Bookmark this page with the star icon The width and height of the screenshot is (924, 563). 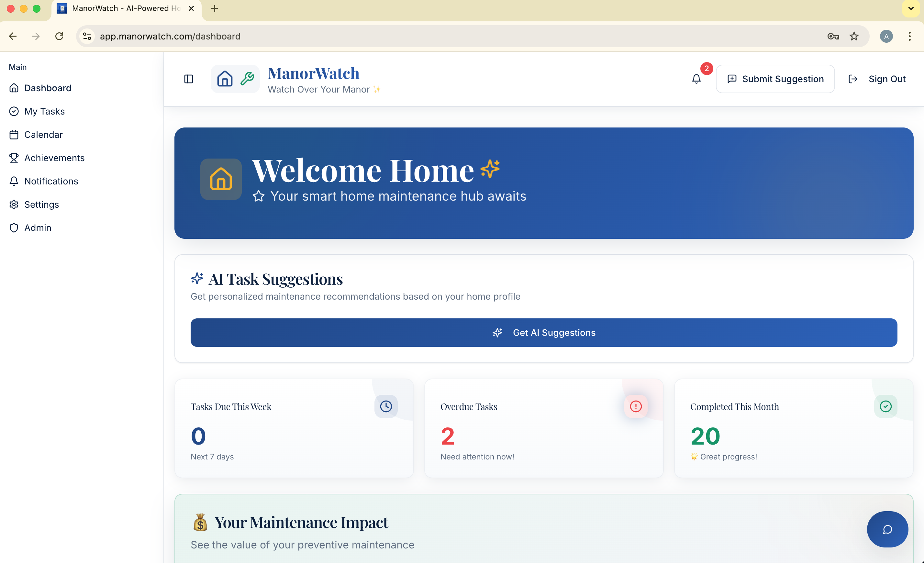(854, 36)
